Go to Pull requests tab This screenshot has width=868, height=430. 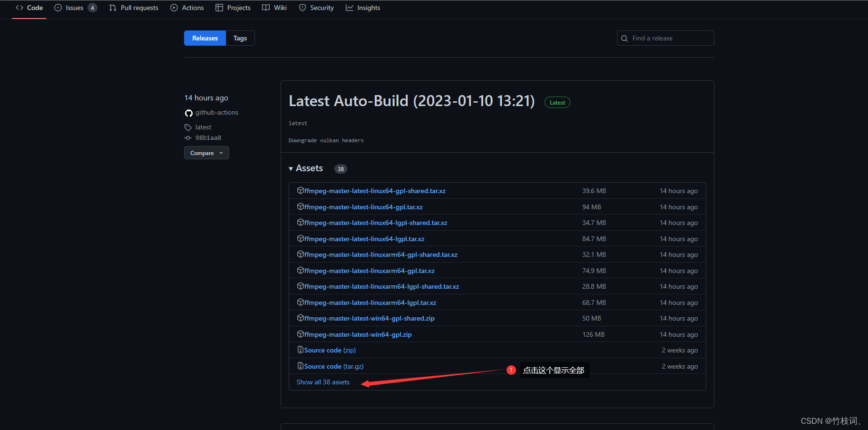(x=134, y=8)
